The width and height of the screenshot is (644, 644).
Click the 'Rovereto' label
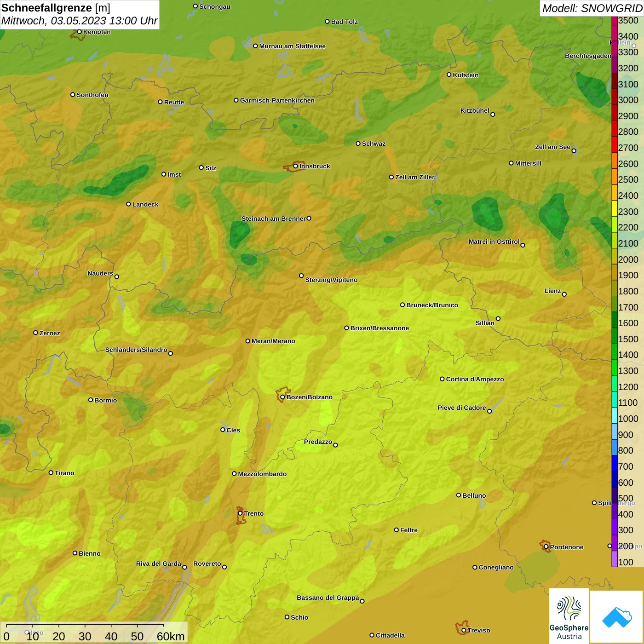click(207, 563)
